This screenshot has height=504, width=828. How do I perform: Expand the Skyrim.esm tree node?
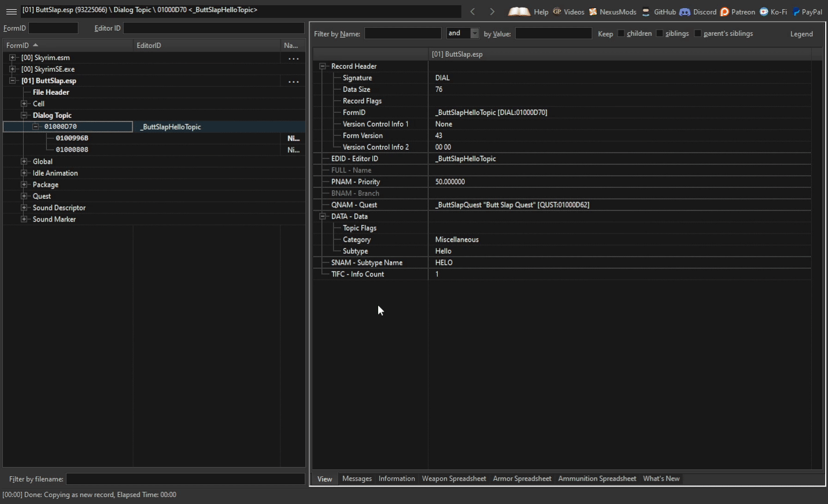tap(13, 57)
